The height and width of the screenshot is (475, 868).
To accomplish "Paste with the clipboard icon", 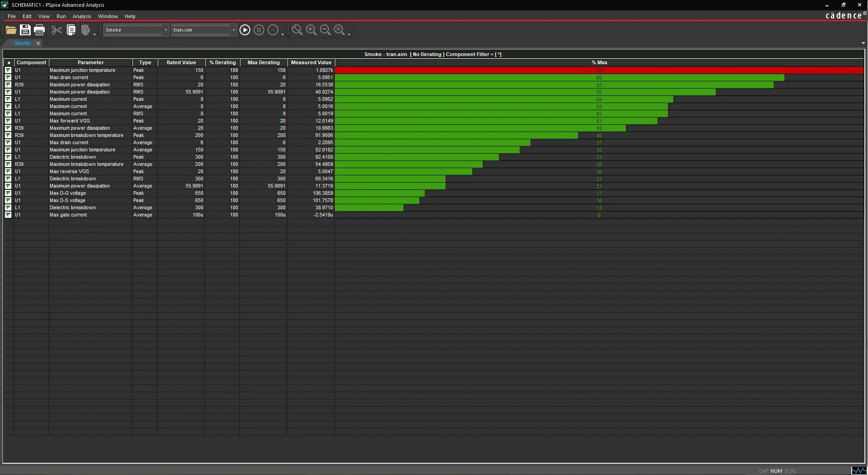I will [85, 30].
